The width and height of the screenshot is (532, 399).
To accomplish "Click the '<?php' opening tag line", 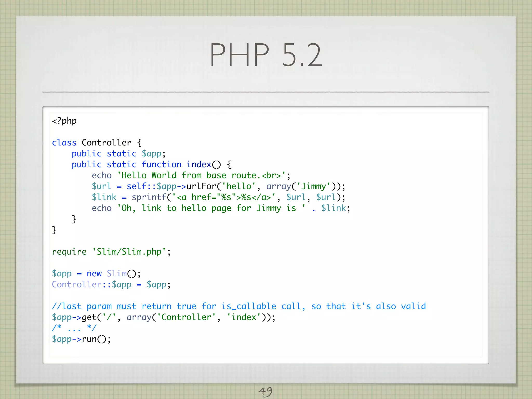I will tap(64, 121).
